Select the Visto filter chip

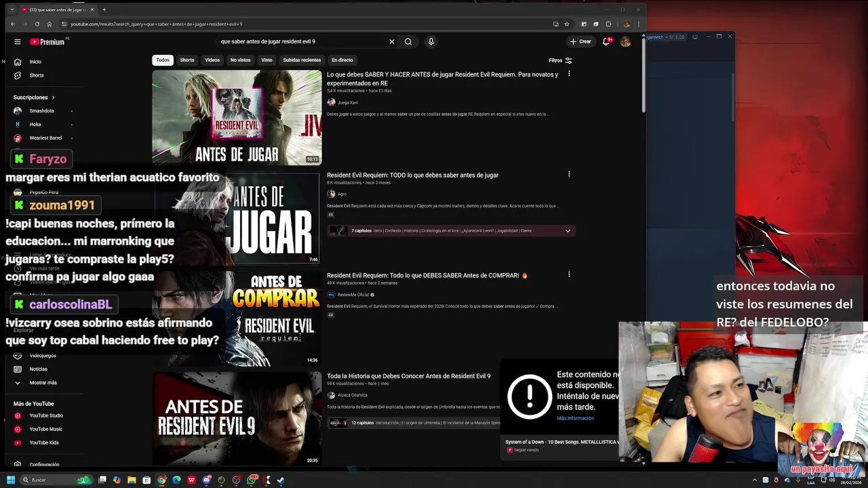(x=267, y=60)
